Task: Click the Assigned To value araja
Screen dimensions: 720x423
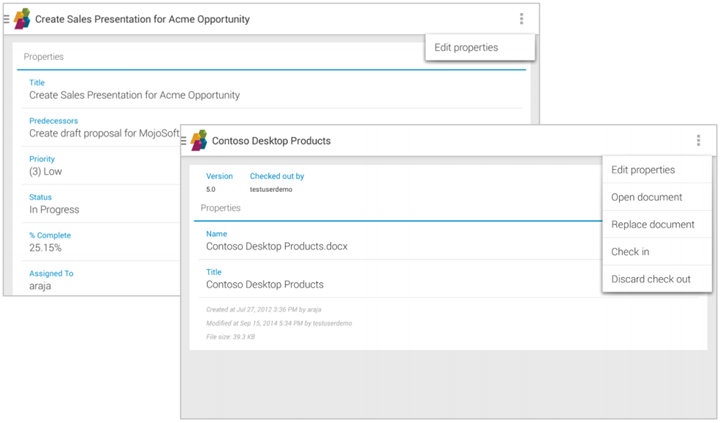Action: [x=41, y=285]
